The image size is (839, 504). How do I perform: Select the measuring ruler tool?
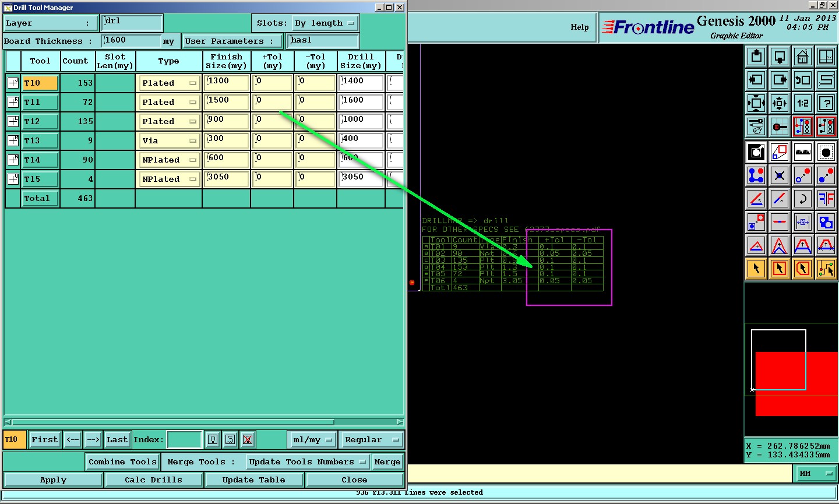click(x=803, y=152)
